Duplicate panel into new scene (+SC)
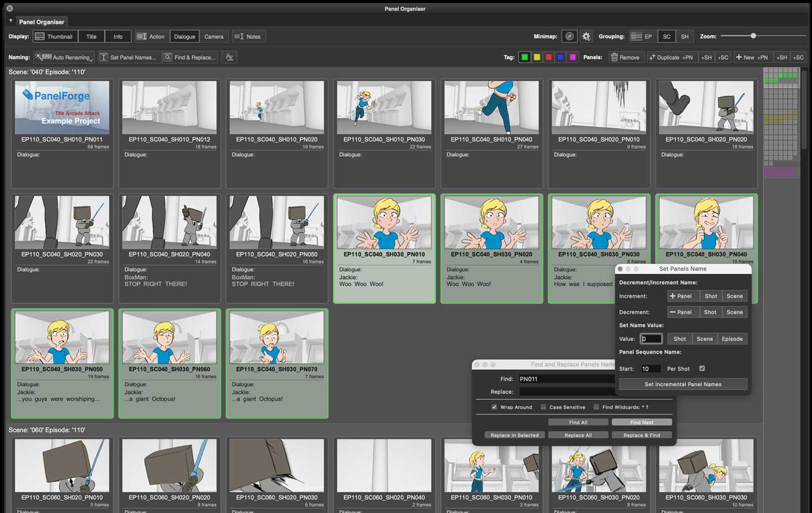This screenshot has width=812, height=513. pos(723,57)
